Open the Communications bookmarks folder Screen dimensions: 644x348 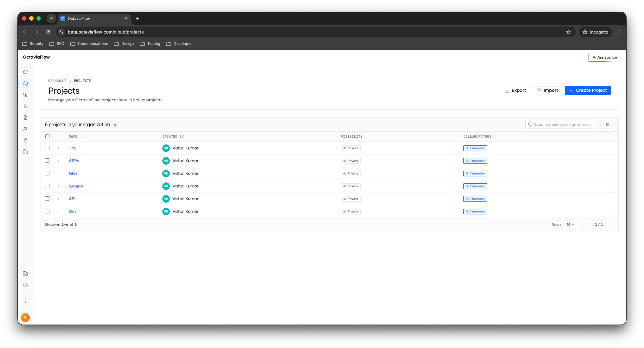89,44
